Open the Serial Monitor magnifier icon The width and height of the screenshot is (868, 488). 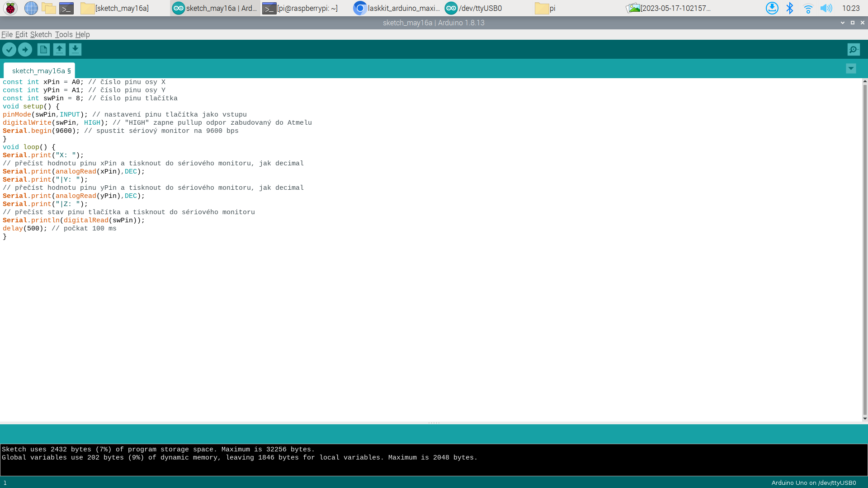tap(854, 50)
